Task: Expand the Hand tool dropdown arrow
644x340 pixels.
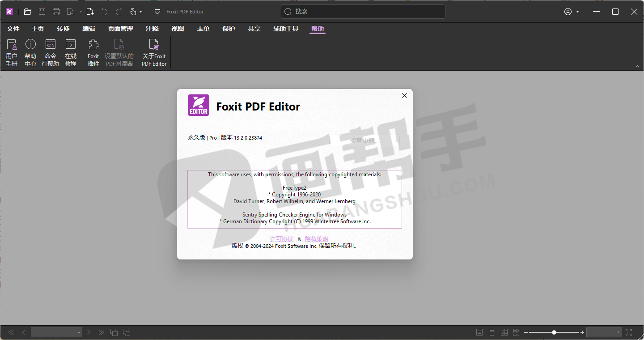Action: (x=141, y=12)
